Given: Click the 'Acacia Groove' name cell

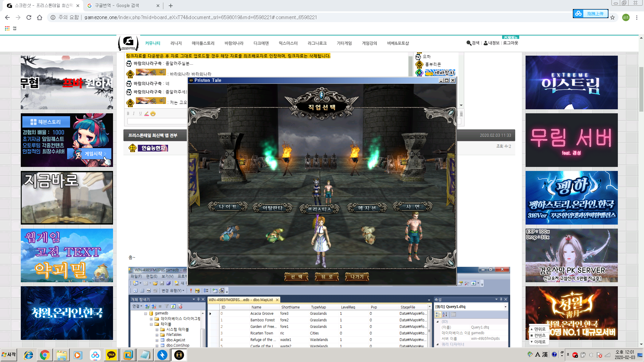Looking at the screenshot, I should [262, 314].
